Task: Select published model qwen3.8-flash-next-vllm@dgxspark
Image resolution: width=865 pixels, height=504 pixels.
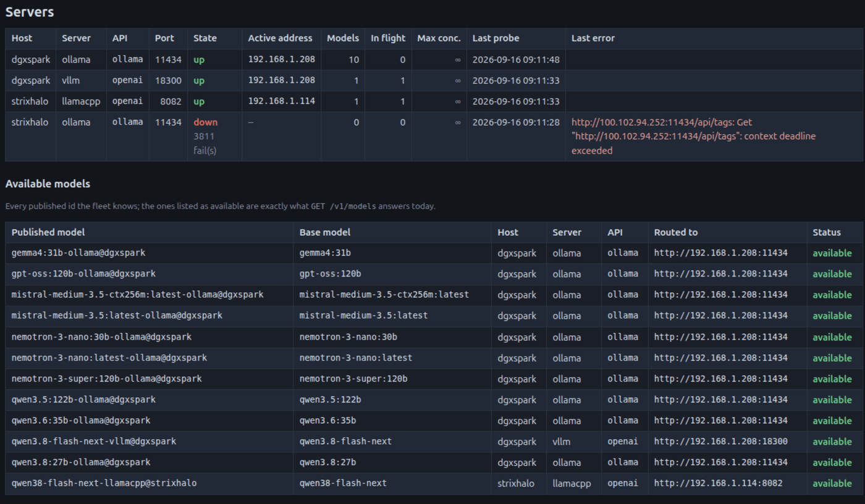Action: 94,442
